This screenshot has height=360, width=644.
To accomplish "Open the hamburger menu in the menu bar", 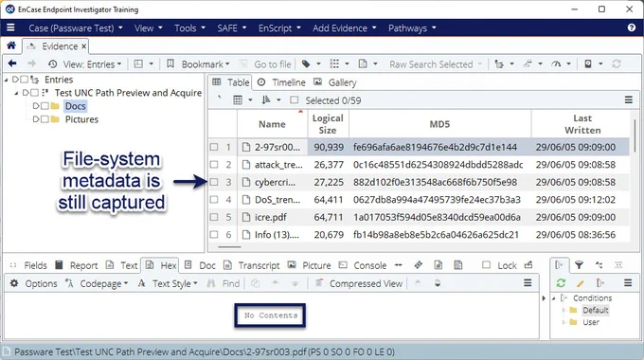I will [x=10, y=27].
